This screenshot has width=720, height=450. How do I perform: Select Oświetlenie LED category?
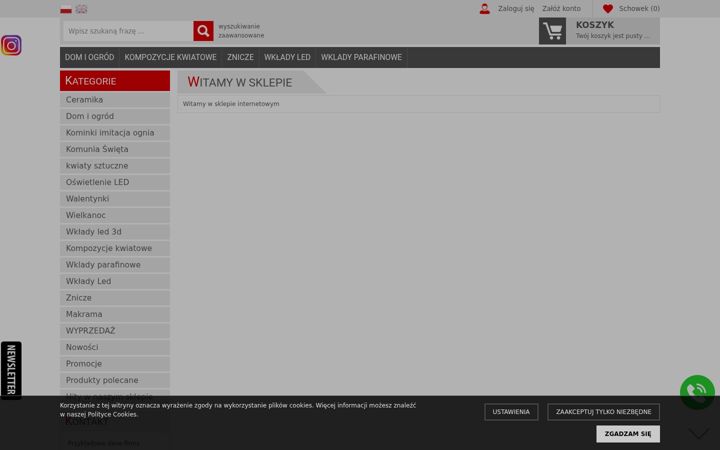(115, 182)
